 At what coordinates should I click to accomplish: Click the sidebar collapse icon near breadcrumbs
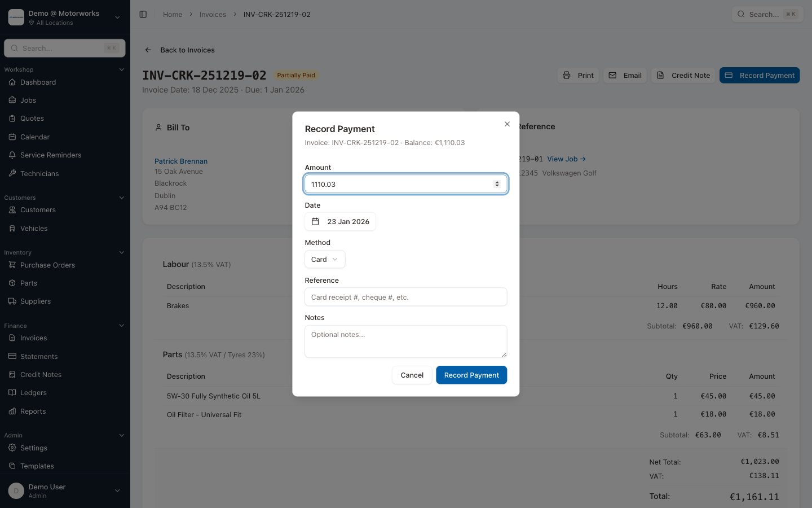(x=143, y=14)
